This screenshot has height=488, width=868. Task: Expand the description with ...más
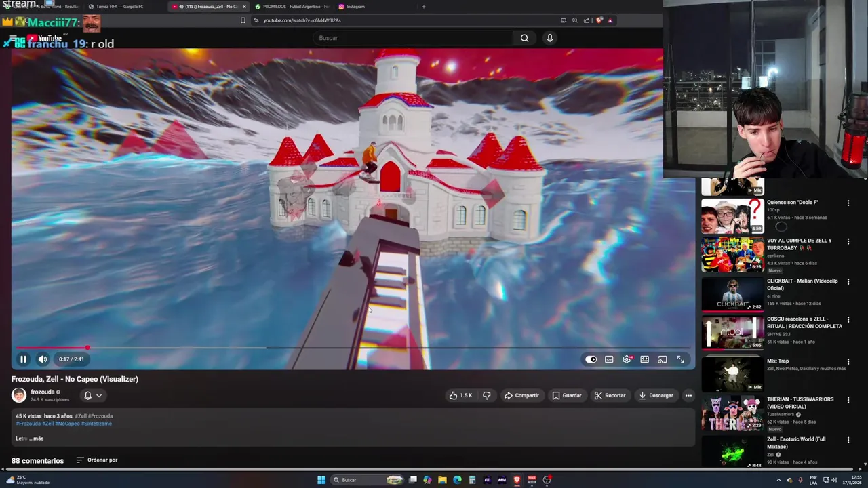pos(37,439)
